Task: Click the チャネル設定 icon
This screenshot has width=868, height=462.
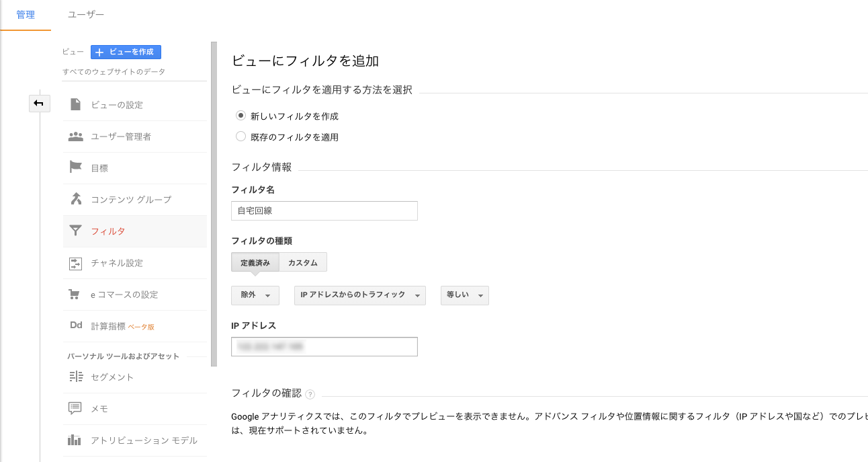Action: coord(76,263)
